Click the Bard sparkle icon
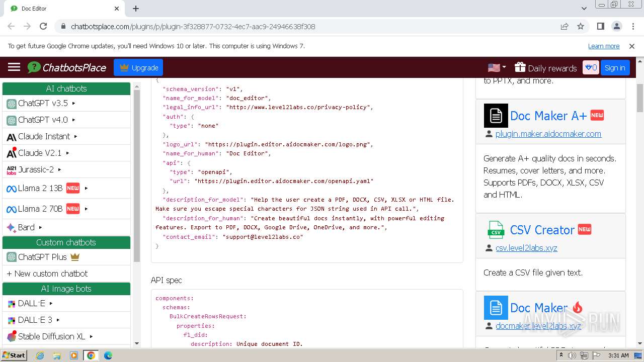 (x=12, y=228)
